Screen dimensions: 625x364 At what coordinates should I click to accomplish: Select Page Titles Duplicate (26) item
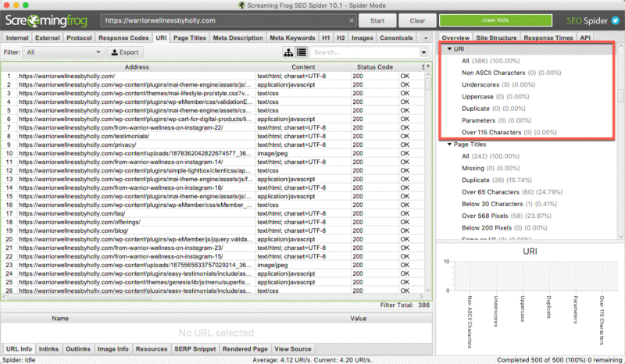click(x=497, y=180)
